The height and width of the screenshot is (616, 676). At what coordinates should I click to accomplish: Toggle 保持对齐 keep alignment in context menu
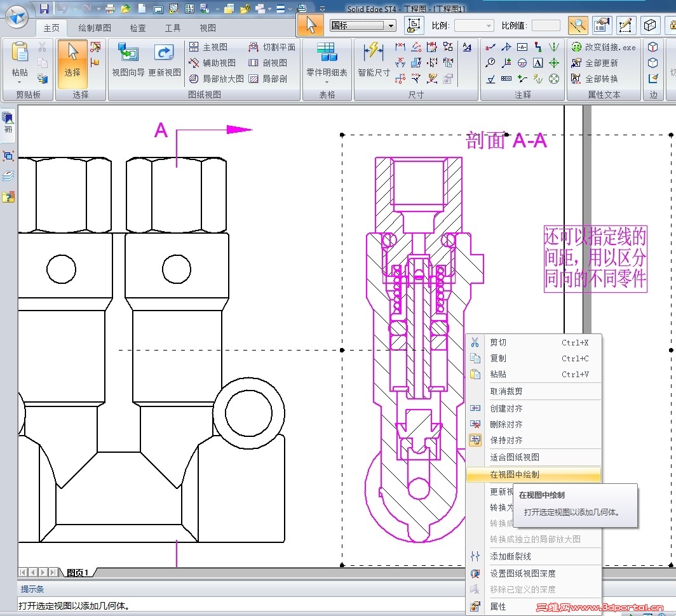(534, 440)
